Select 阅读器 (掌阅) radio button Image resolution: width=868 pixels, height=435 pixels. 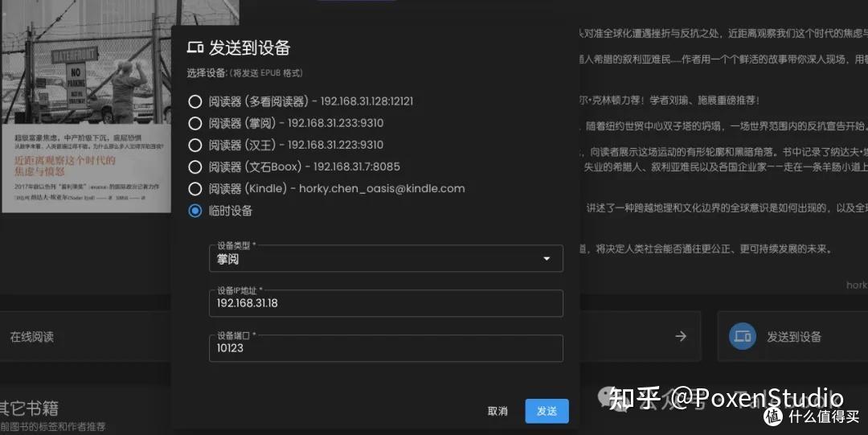point(194,123)
